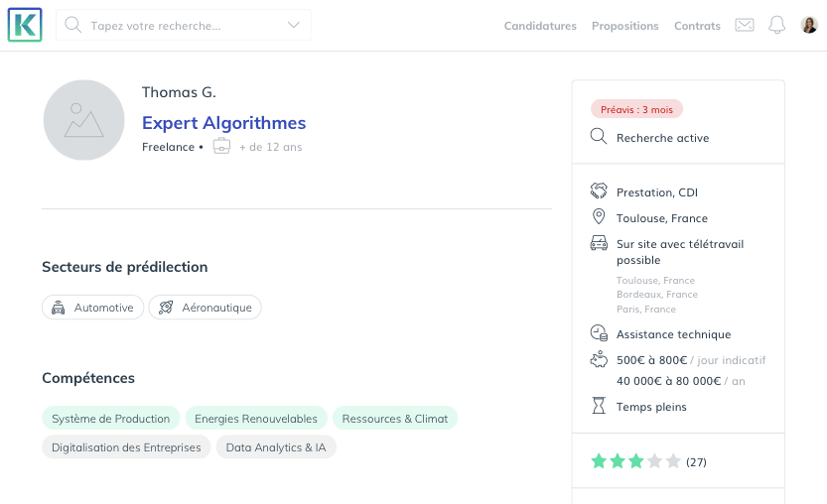Open the messages envelope icon

[x=745, y=25]
